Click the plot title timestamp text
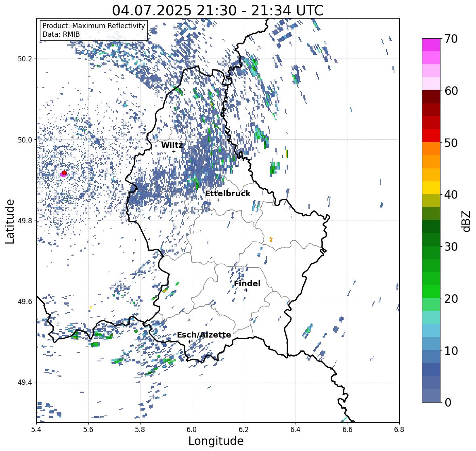 tap(218, 10)
